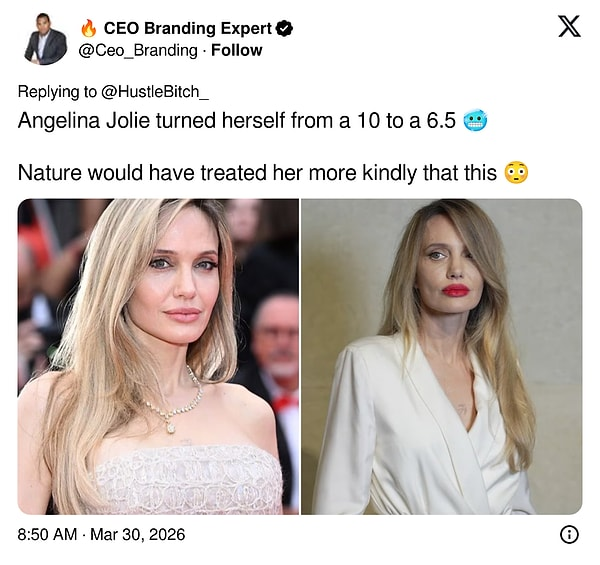Viewport: 600px width, 565px height.
Task: Click the cold face emoji in the tweet
Action: pyautogui.click(x=475, y=121)
